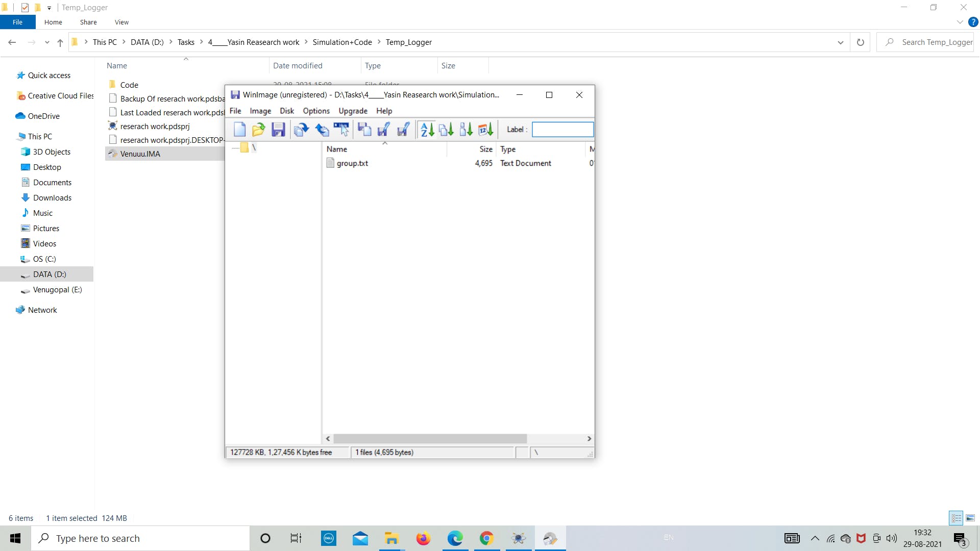Open WinImage Upgrade menu

[353, 111]
